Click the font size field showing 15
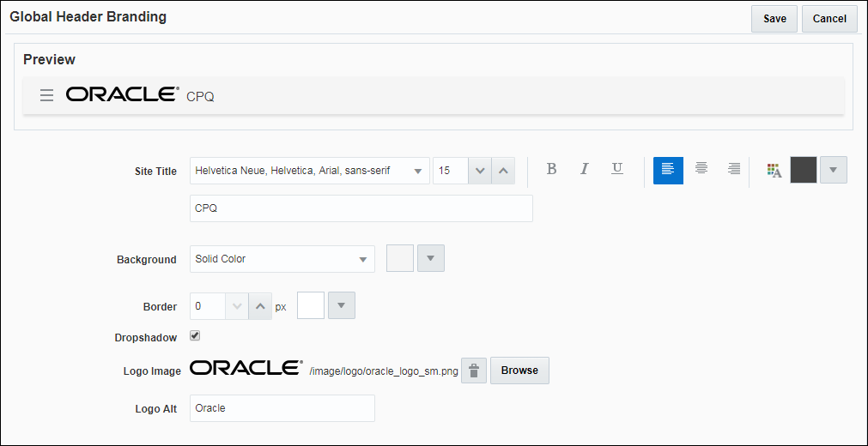This screenshot has height=446, width=868. point(451,171)
